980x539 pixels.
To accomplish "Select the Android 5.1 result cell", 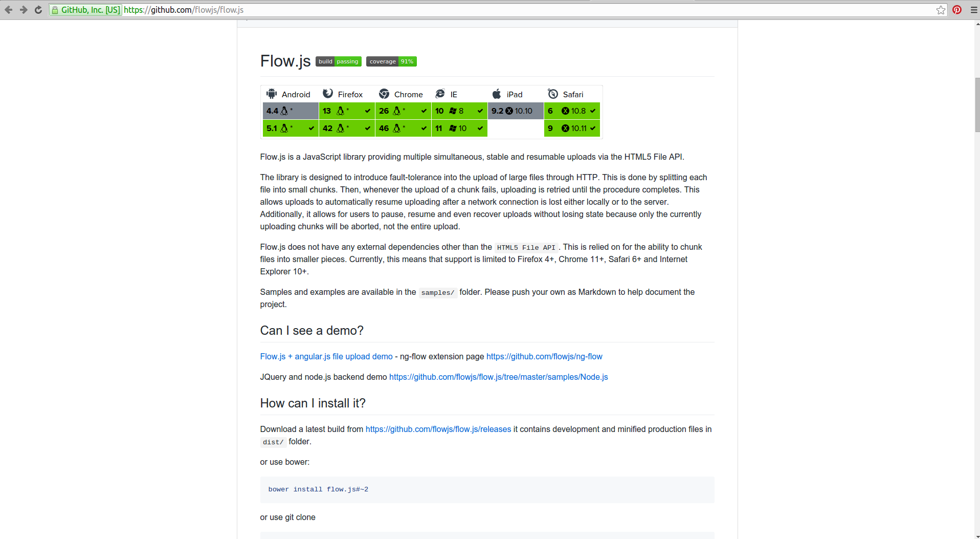I will [x=291, y=128].
